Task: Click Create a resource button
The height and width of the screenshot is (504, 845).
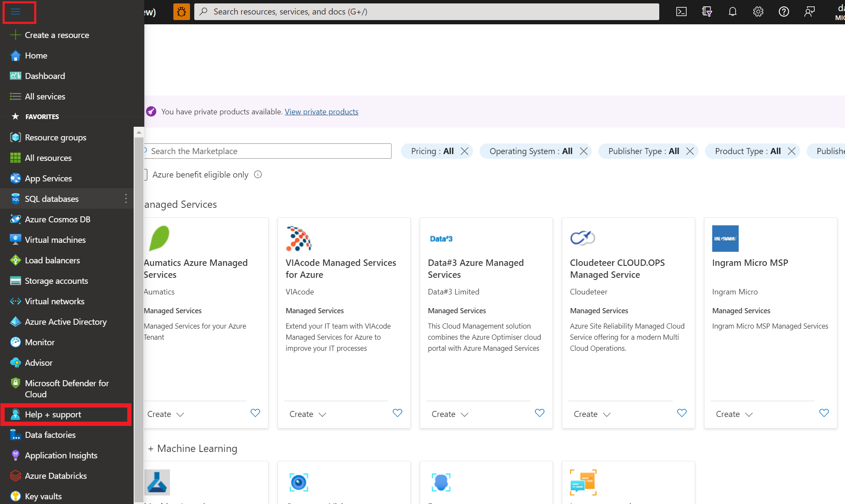Action: pyautogui.click(x=51, y=35)
